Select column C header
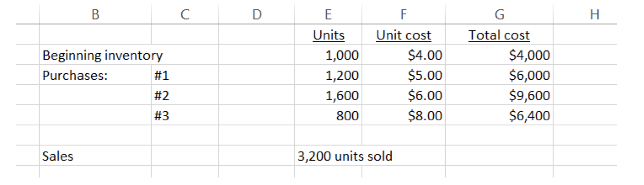644x185 pixels. click(x=185, y=14)
